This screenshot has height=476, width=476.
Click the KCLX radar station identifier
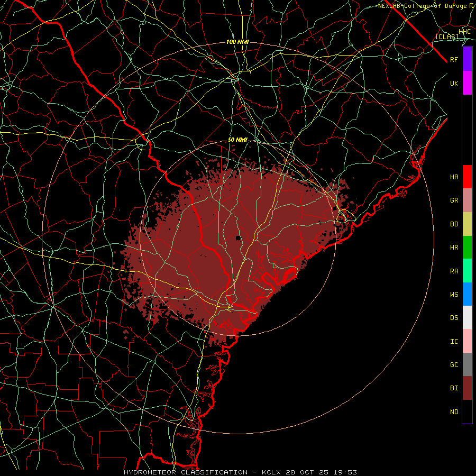click(272, 472)
